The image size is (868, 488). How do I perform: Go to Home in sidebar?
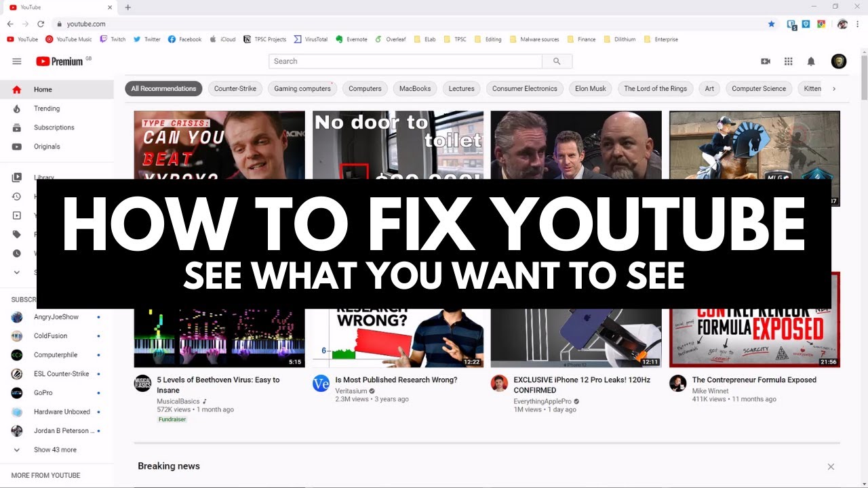[x=57, y=89]
